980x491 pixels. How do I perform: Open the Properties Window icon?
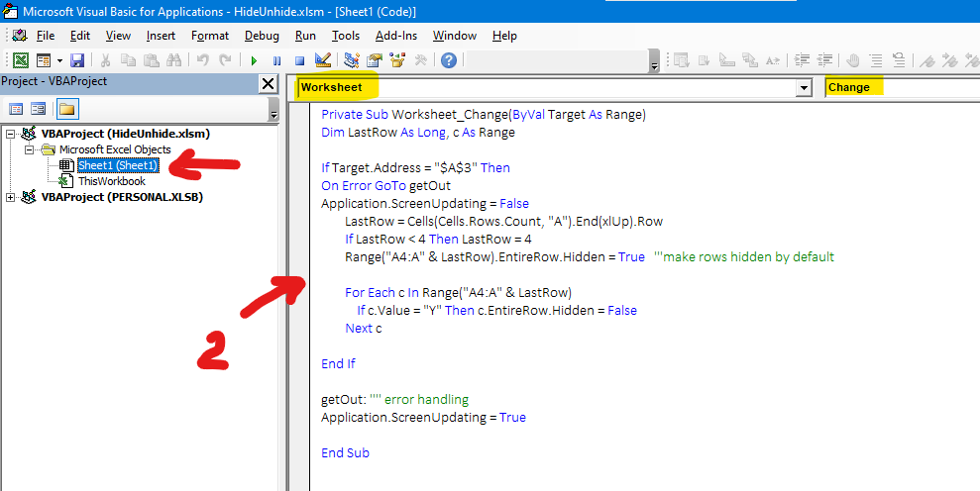(x=375, y=60)
